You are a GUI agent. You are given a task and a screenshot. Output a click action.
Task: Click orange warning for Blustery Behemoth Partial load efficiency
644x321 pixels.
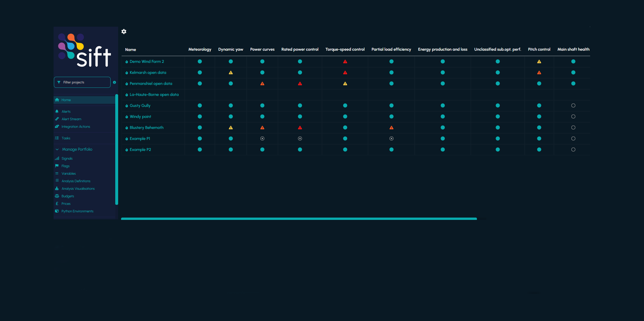[x=391, y=128]
